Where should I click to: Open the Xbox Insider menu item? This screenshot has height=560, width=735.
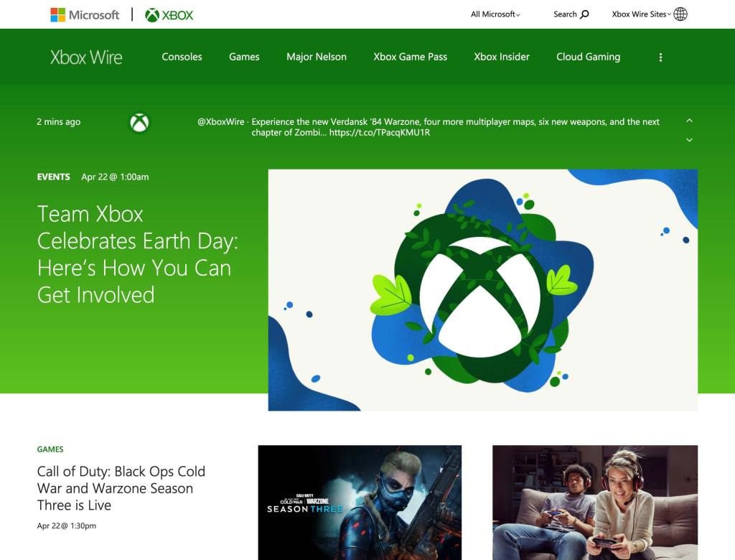point(502,57)
